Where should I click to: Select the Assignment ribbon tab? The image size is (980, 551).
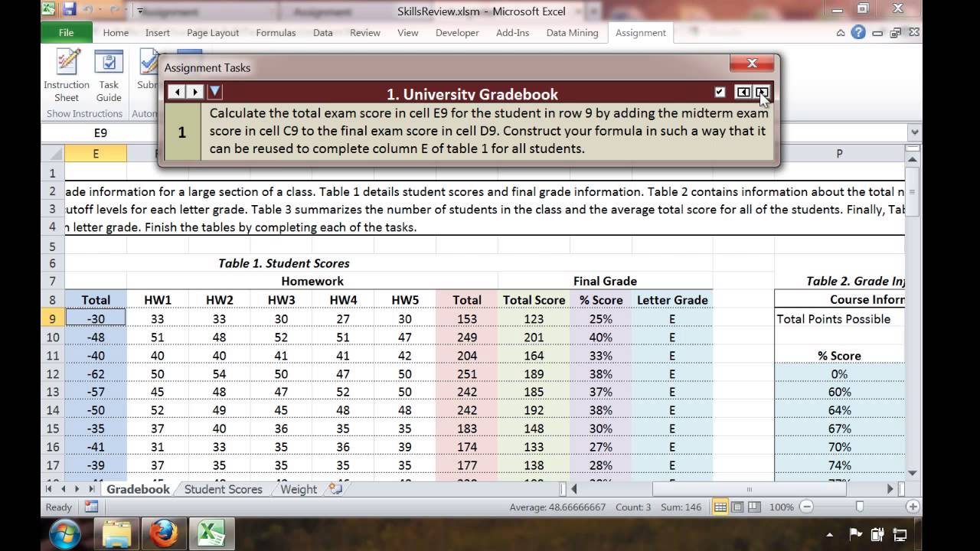(641, 33)
